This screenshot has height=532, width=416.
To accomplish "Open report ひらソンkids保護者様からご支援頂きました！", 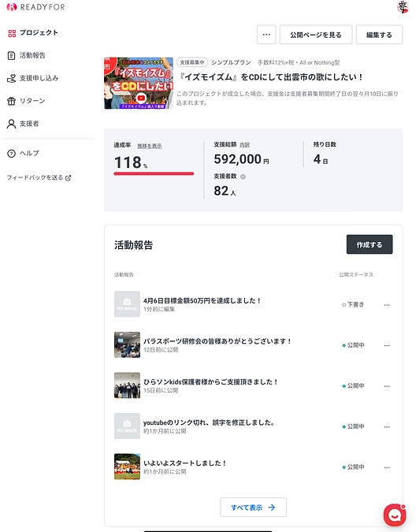I will 211,382.
